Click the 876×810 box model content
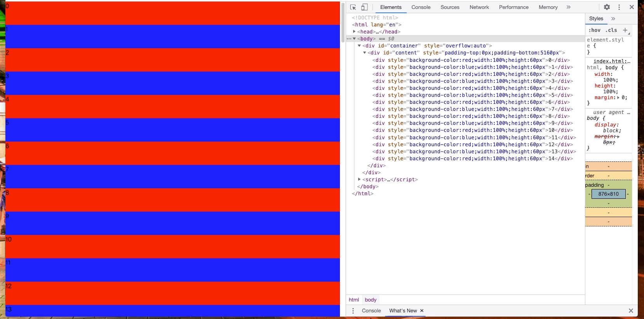 coord(608,194)
